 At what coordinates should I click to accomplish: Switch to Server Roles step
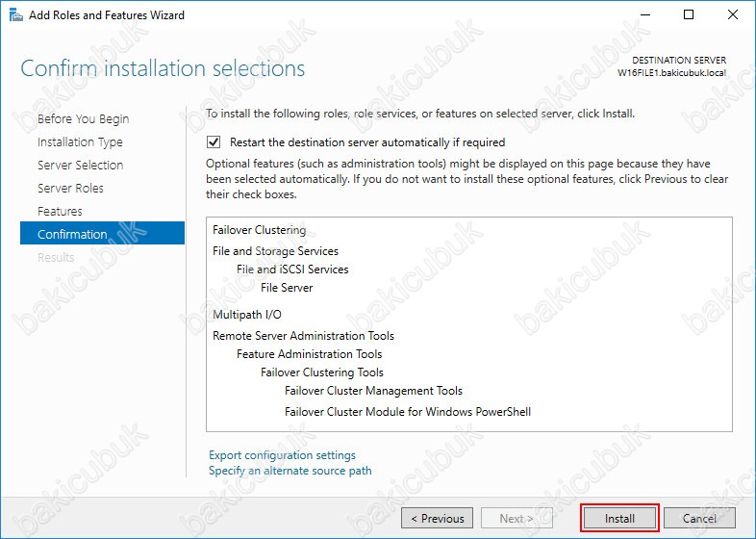(x=70, y=189)
